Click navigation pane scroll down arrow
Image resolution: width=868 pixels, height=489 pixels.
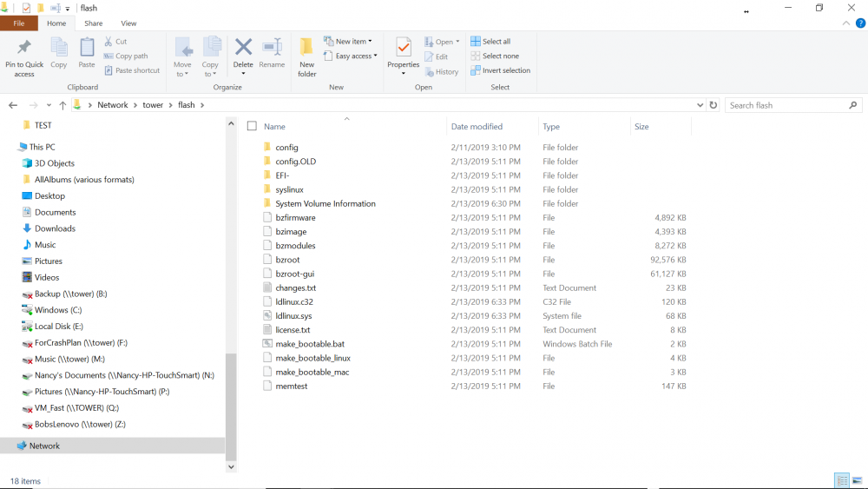point(231,466)
